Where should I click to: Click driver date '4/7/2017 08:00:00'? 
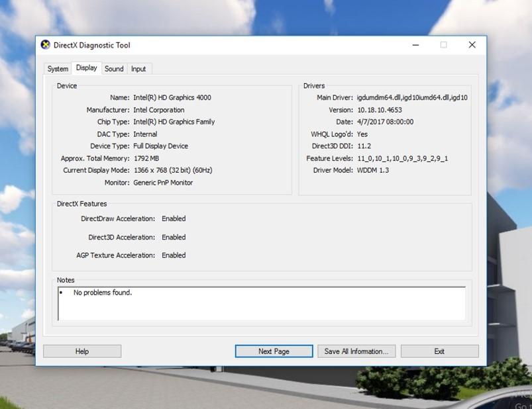point(386,122)
